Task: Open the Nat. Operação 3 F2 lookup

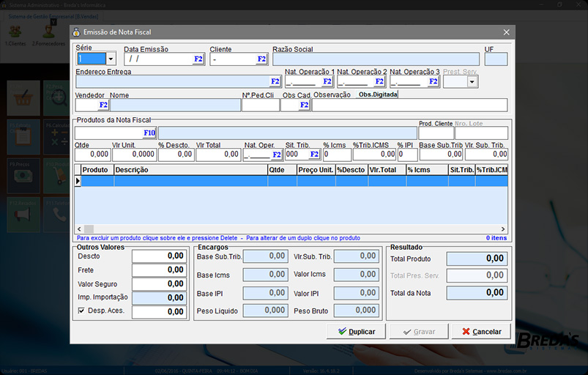Action: tap(433, 81)
